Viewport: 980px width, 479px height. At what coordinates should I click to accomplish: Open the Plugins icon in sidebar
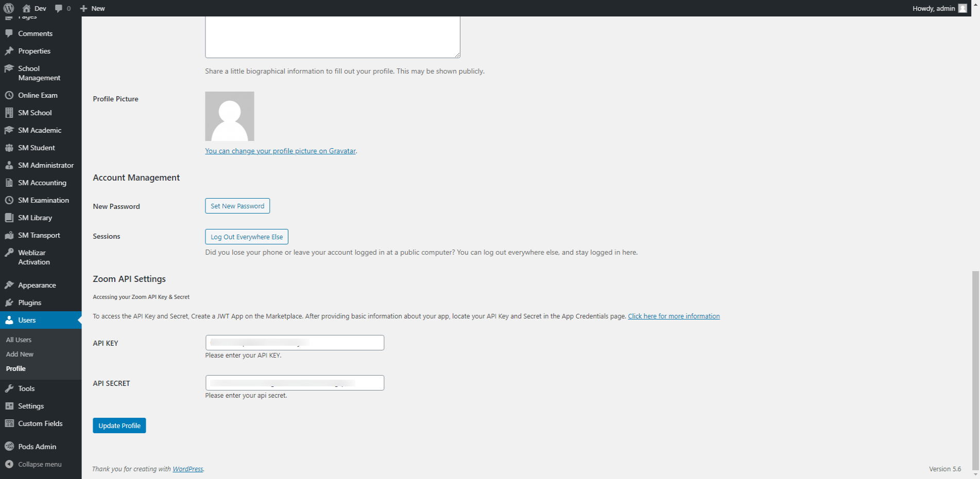[9, 303]
